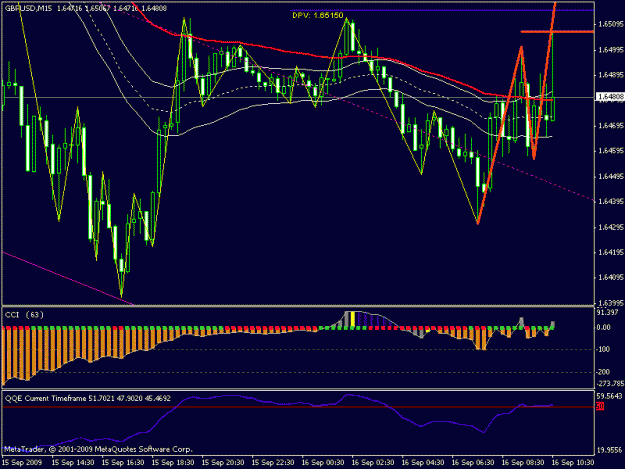625x469 pixels.
Task: Click the 1.65095 price axis value
Action: (x=610, y=25)
